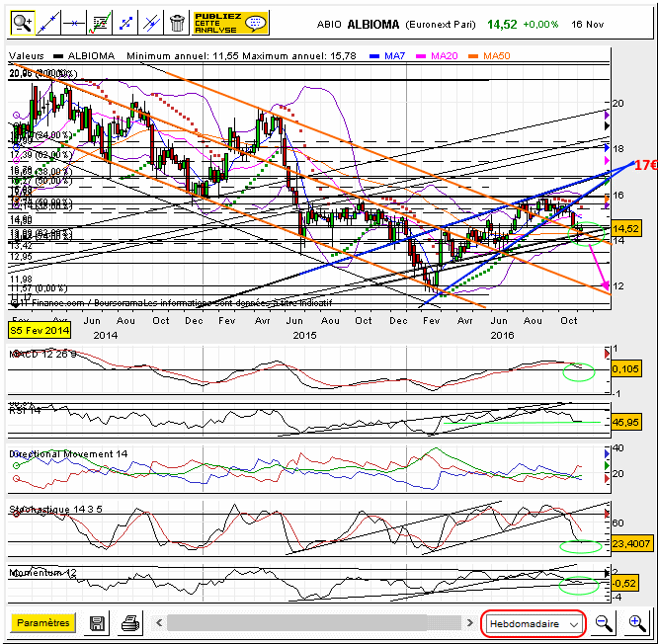Screen dimensions: 658x644
Task: Click the scrollbar left arrow
Action: [159, 622]
